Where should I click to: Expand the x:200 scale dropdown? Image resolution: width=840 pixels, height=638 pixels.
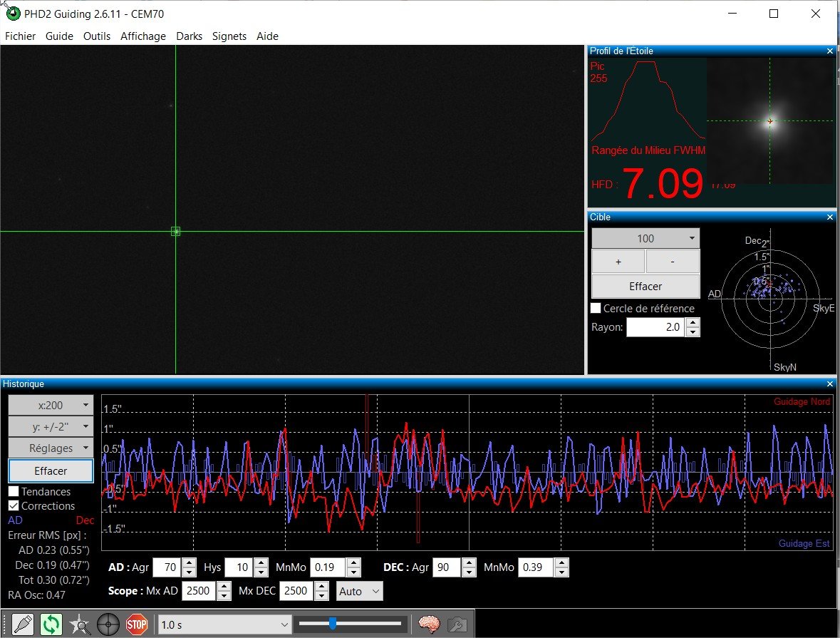[51, 406]
